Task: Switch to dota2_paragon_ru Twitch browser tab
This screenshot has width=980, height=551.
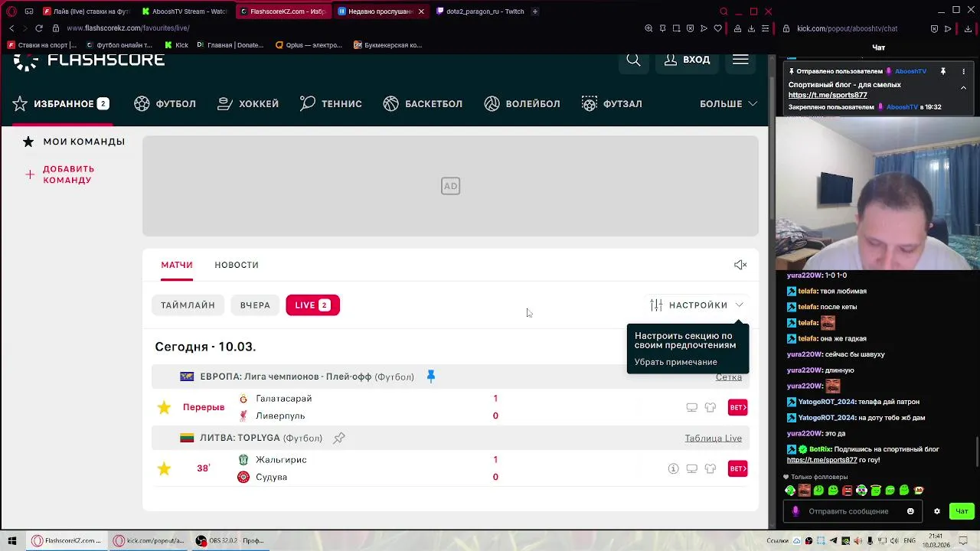Action: pyautogui.click(x=480, y=11)
